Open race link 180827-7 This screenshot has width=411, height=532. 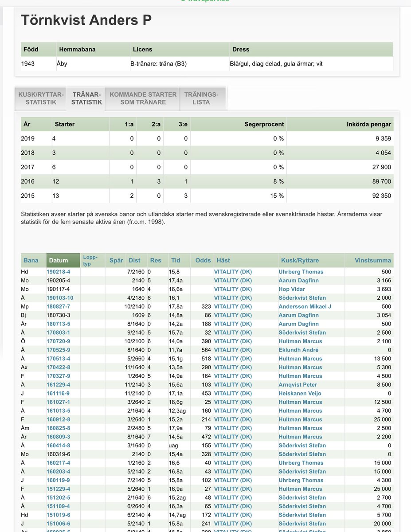click(58, 306)
